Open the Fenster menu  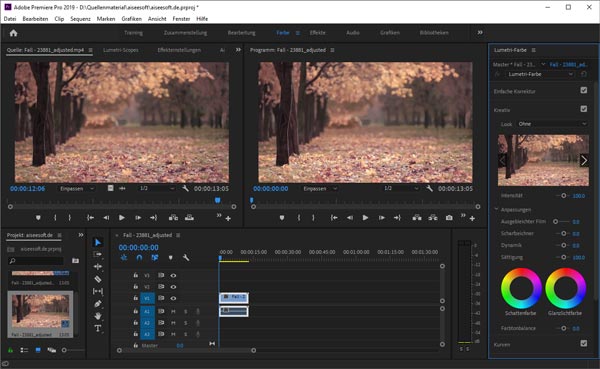pyautogui.click(x=181, y=19)
